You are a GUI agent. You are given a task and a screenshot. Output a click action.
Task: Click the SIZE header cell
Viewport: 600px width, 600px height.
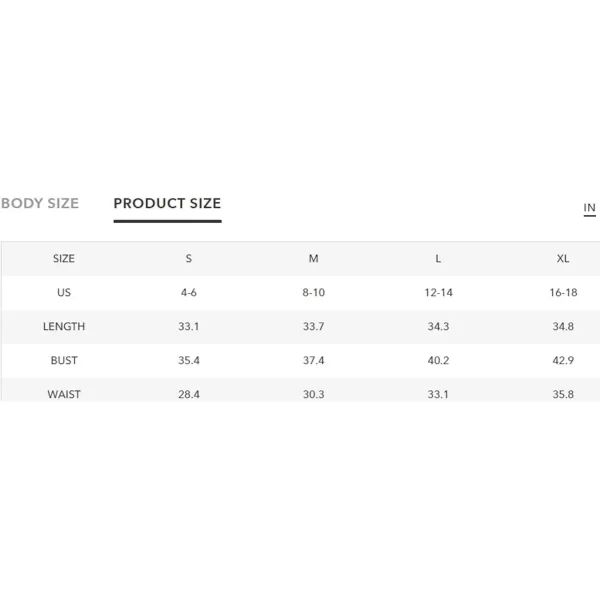click(64, 259)
